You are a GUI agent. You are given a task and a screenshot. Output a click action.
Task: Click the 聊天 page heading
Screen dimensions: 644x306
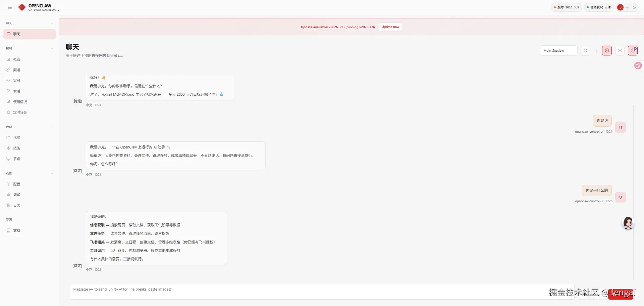(72, 47)
